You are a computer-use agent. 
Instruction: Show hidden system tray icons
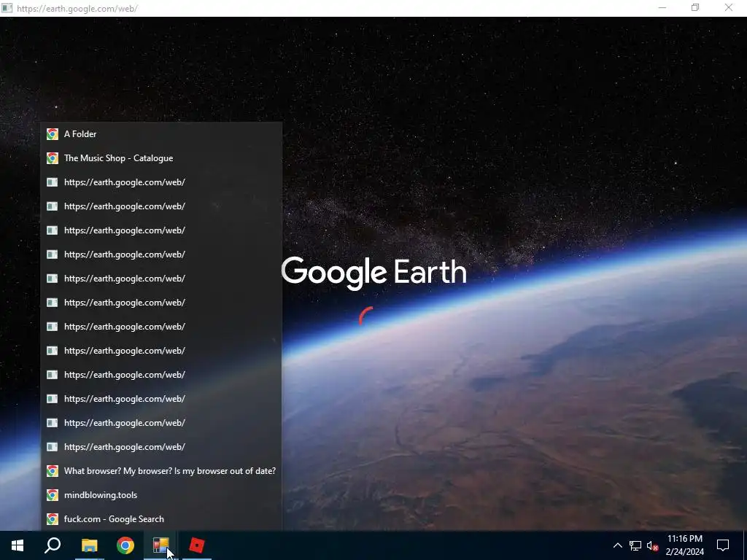[x=617, y=545]
